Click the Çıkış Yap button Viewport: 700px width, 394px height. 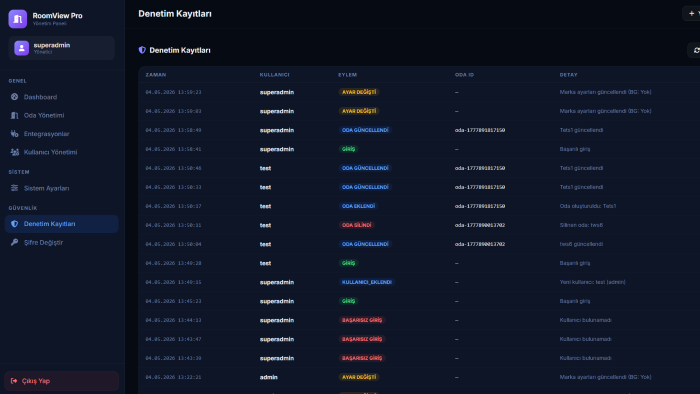tap(62, 381)
